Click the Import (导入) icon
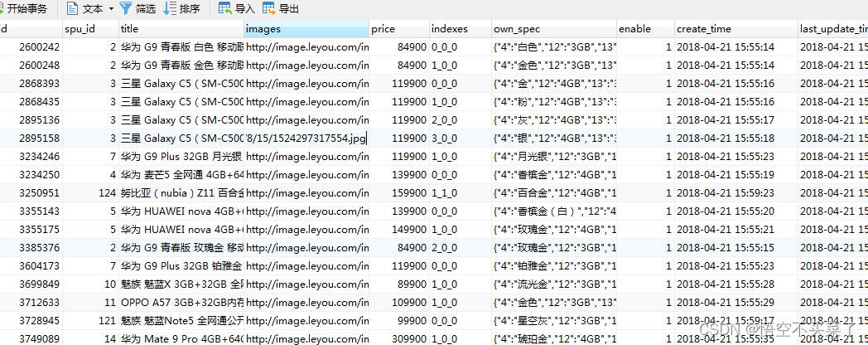Image resolution: width=868 pixels, height=345 pixels. point(225,8)
